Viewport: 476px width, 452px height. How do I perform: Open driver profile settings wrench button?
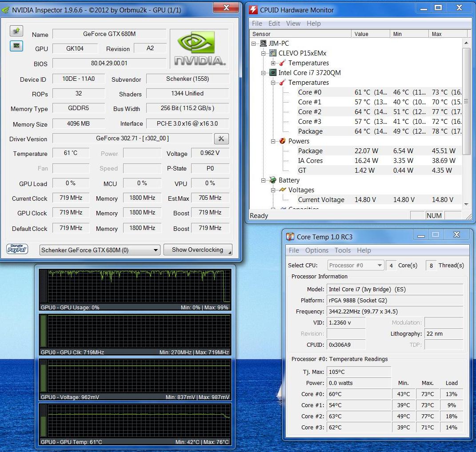[x=221, y=139]
